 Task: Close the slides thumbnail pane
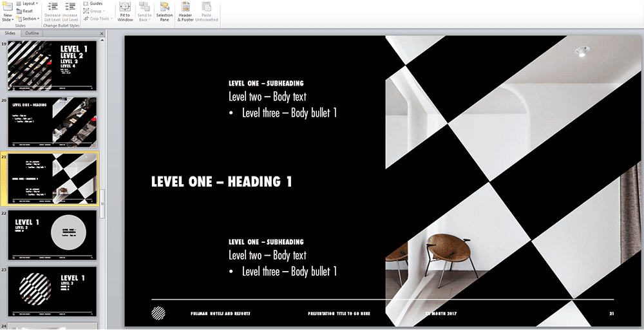pyautogui.click(x=102, y=33)
